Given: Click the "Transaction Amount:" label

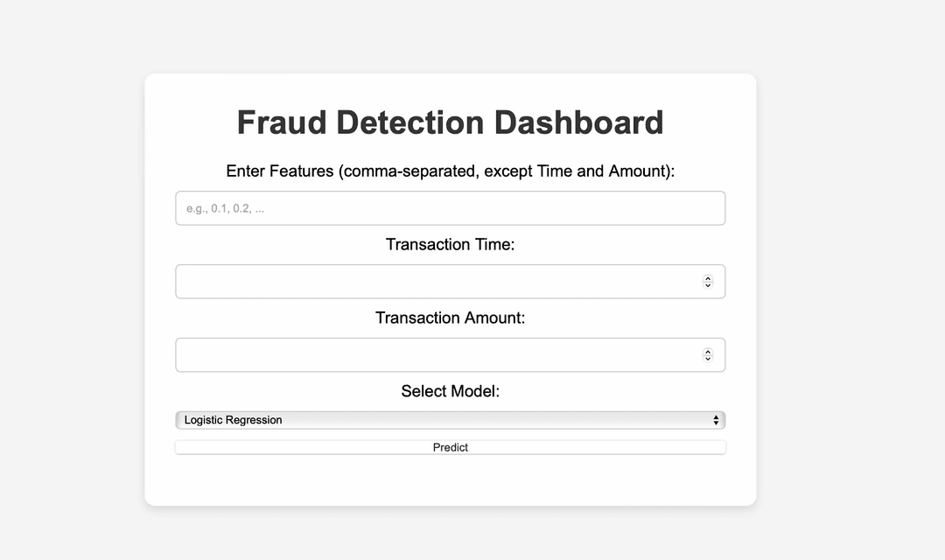Looking at the screenshot, I should click(x=450, y=318).
